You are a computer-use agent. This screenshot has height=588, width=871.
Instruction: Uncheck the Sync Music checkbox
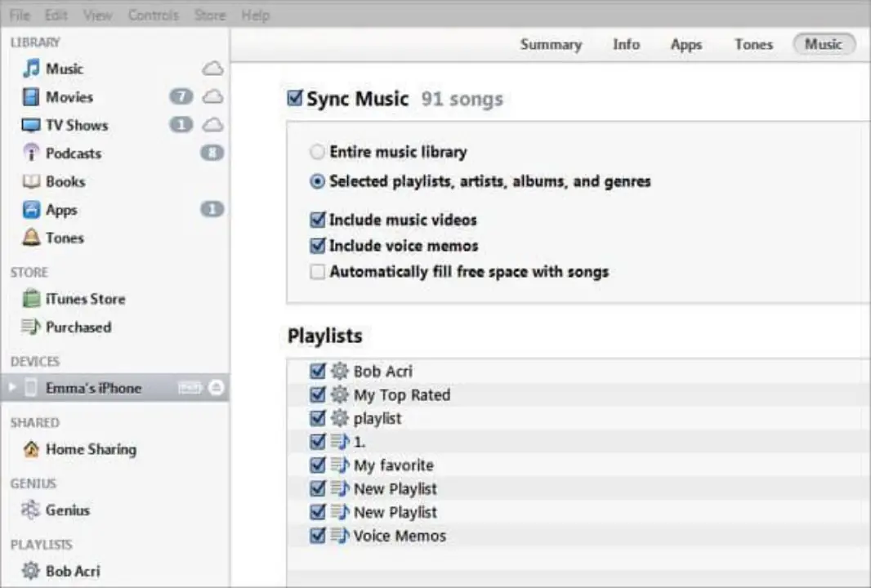295,99
